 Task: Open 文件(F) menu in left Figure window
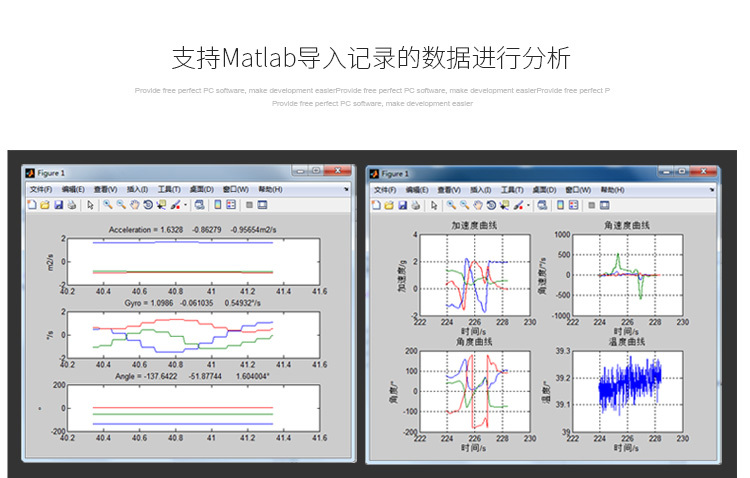tap(41, 189)
